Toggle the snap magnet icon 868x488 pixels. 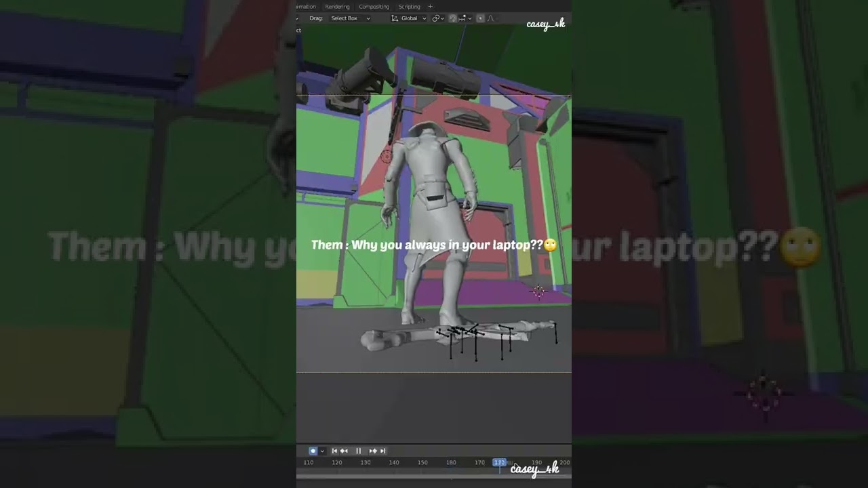[453, 18]
